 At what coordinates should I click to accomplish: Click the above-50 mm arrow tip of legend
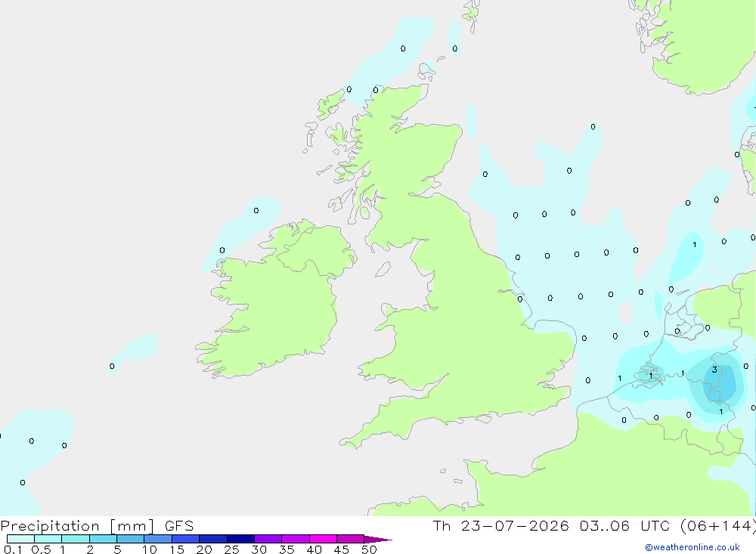click(x=378, y=540)
